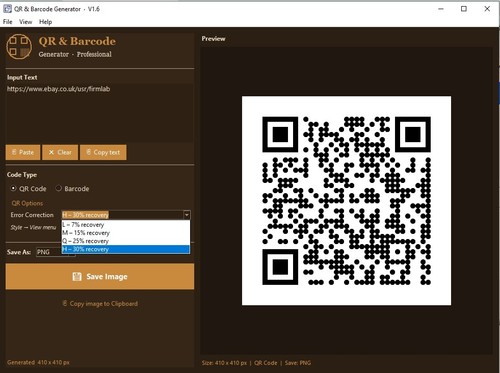Screen dimensions: 500x373
Task: Maximize the QR & Barcode Generator window
Action: click(464, 9)
